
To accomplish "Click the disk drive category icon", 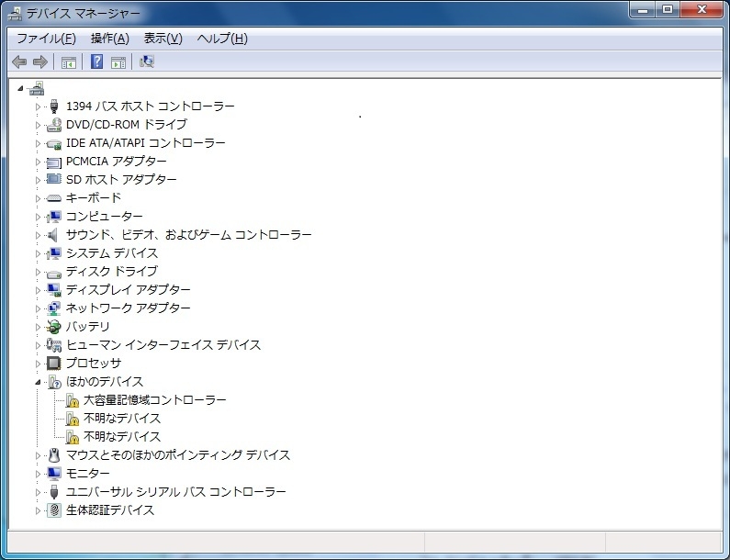I will click(54, 274).
